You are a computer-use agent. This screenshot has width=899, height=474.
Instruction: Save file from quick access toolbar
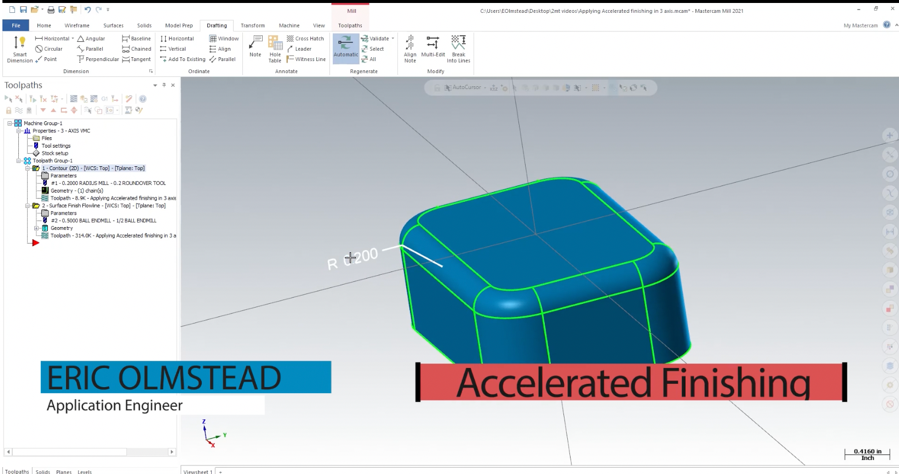(24, 10)
